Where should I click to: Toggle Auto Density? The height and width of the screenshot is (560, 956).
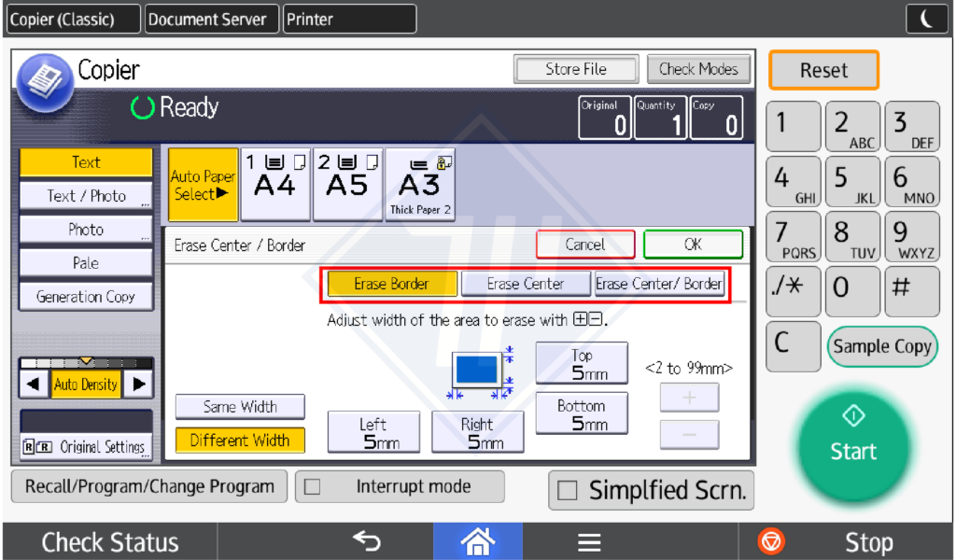(86, 385)
